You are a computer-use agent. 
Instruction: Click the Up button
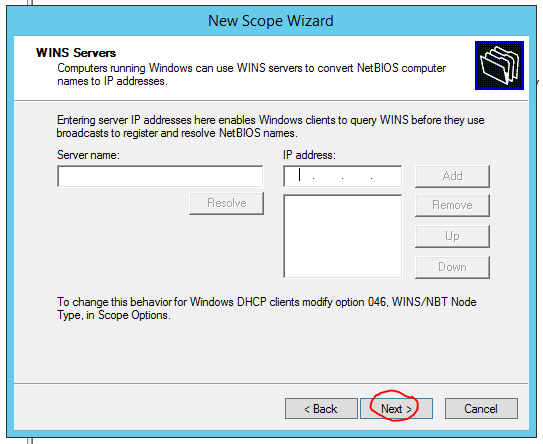click(452, 236)
